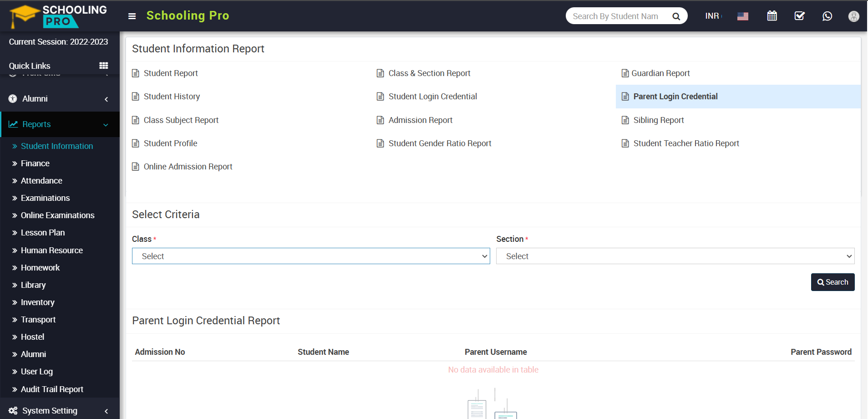The image size is (868, 419).
Task: Open Student Login Credential report link
Action: coord(432,97)
